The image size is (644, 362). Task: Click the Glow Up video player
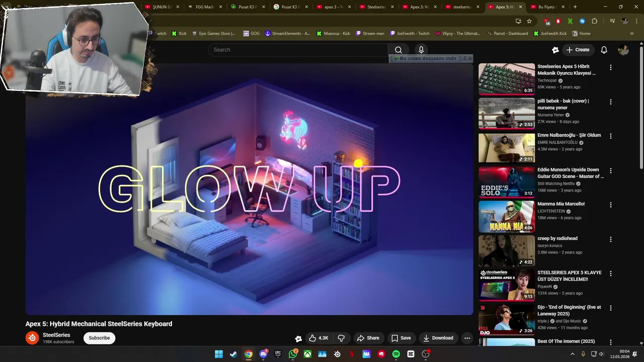[x=250, y=189]
